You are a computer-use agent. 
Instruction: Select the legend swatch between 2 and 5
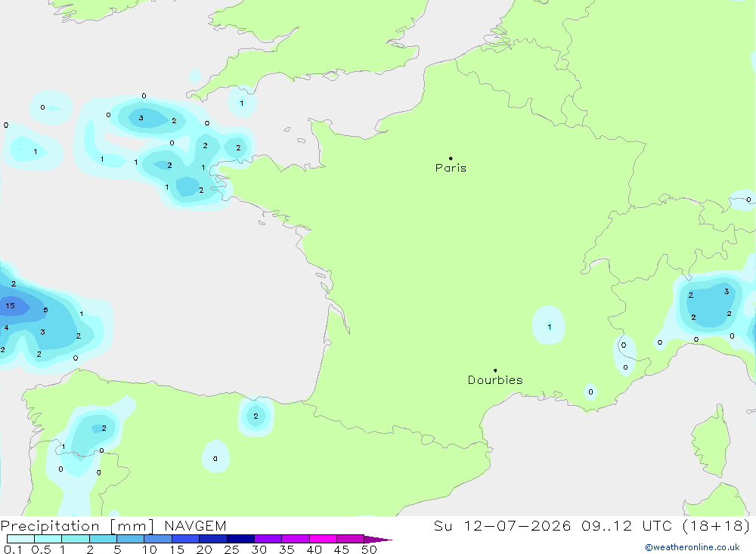pyautogui.click(x=103, y=539)
